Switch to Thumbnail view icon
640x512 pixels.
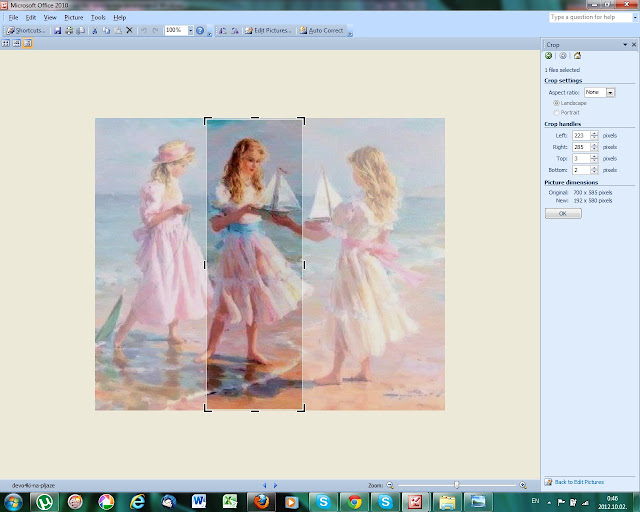[x=6, y=44]
